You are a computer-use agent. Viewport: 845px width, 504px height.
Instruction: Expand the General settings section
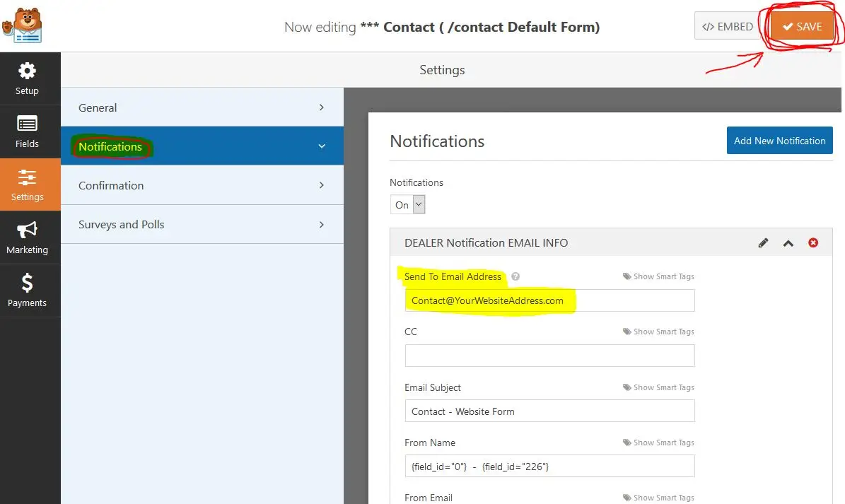(x=202, y=107)
